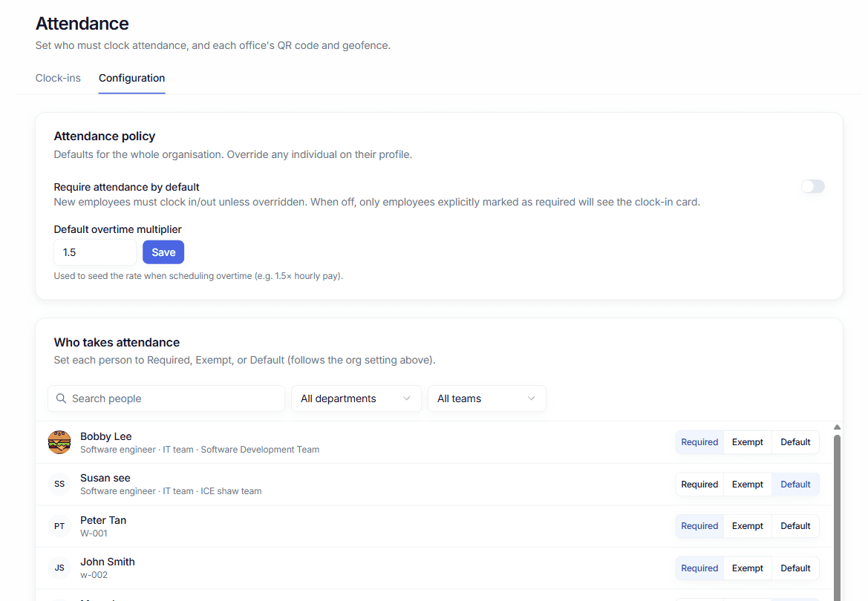Switch to the Clock-ins tab
868x601 pixels.
tap(58, 78)
